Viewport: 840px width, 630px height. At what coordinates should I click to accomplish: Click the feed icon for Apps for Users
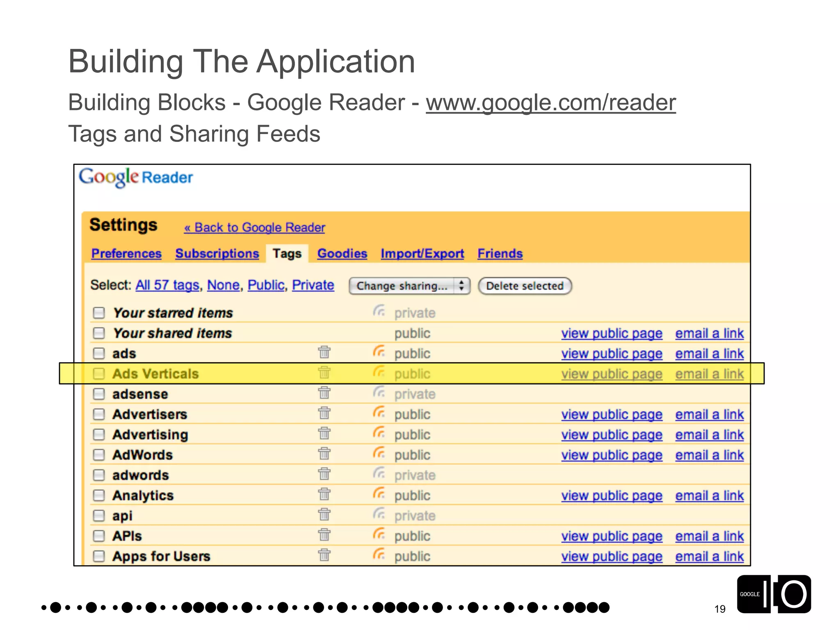click(x=379, y=554)
